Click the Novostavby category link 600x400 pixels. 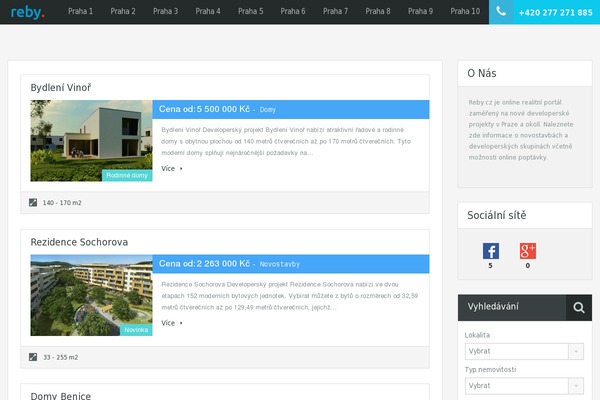coord(280,264)
